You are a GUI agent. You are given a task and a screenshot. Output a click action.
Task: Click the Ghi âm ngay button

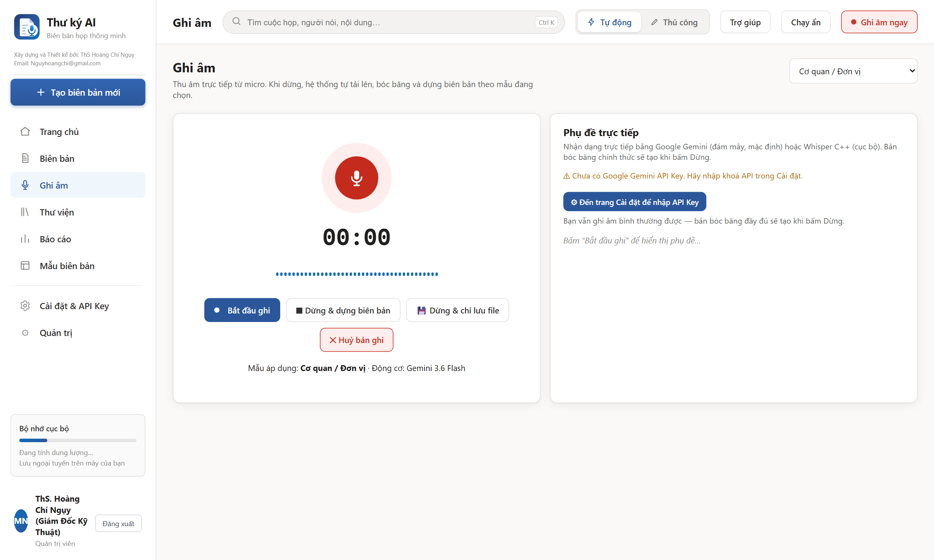pos(879,22)
